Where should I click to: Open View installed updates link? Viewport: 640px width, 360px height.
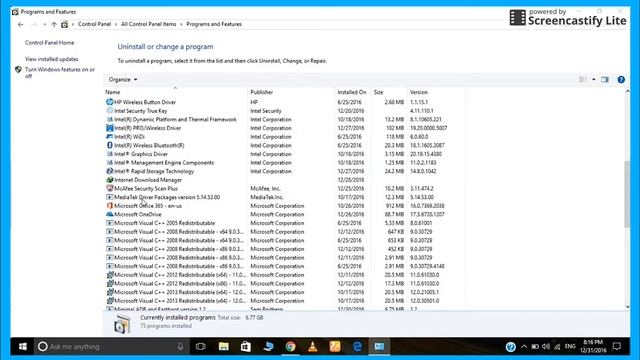51,59
